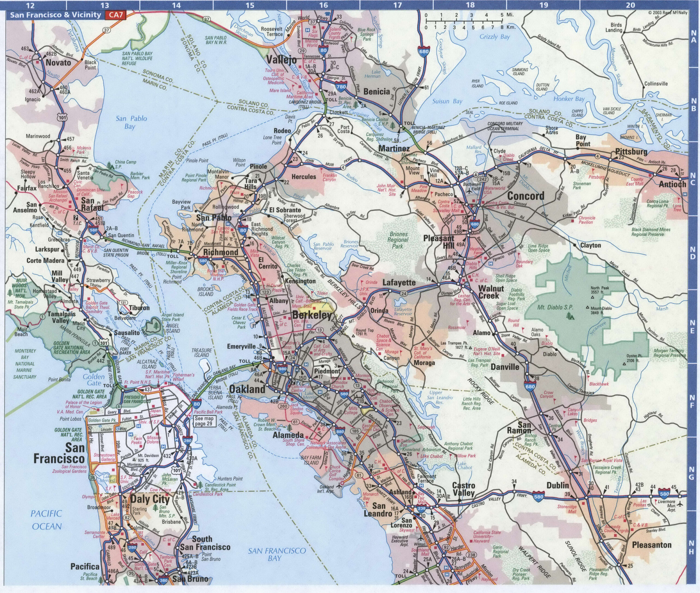Image resolution: width=700 pixels, height=593 pixels.
Task: Click the 'Tiburon' town label
Action: 140,308
